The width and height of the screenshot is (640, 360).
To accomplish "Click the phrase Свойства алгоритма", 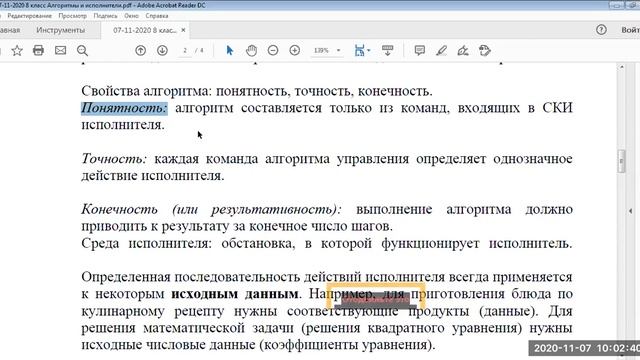I will click(x=147, y=91).
